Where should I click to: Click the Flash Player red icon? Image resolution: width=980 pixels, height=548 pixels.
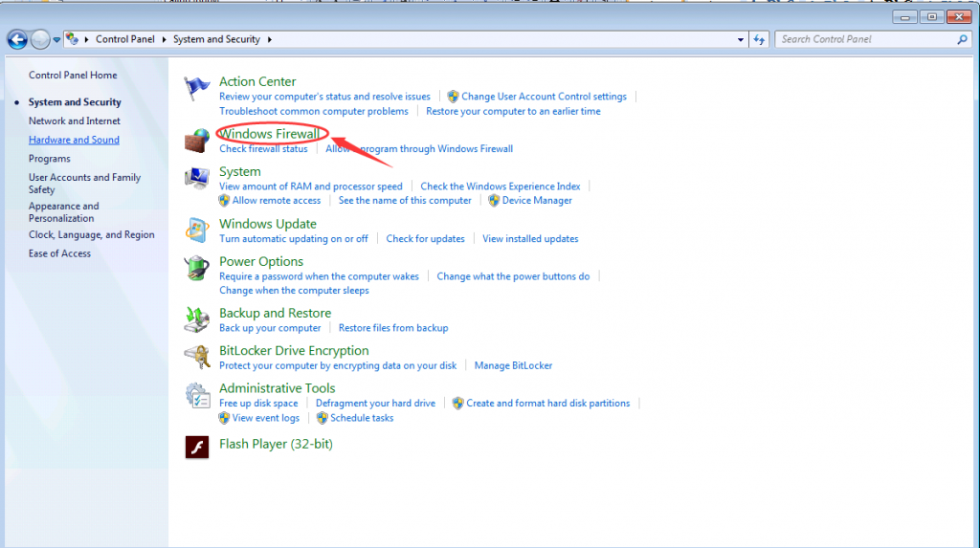[197, 447]
